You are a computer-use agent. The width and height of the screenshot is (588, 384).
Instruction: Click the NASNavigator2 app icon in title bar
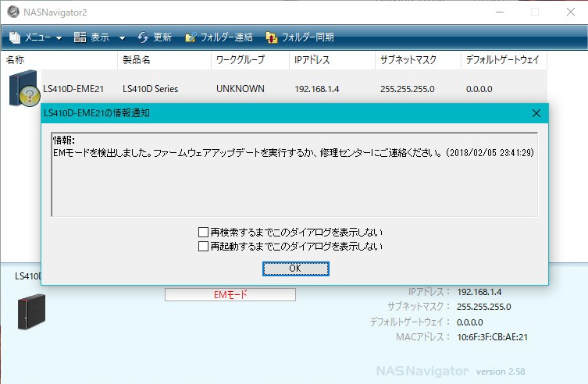(13, 12)
